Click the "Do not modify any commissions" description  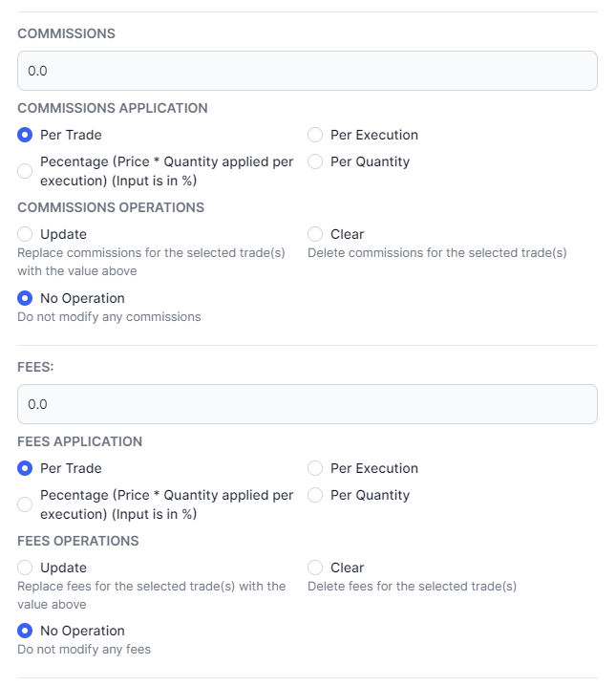pos(109,316)
